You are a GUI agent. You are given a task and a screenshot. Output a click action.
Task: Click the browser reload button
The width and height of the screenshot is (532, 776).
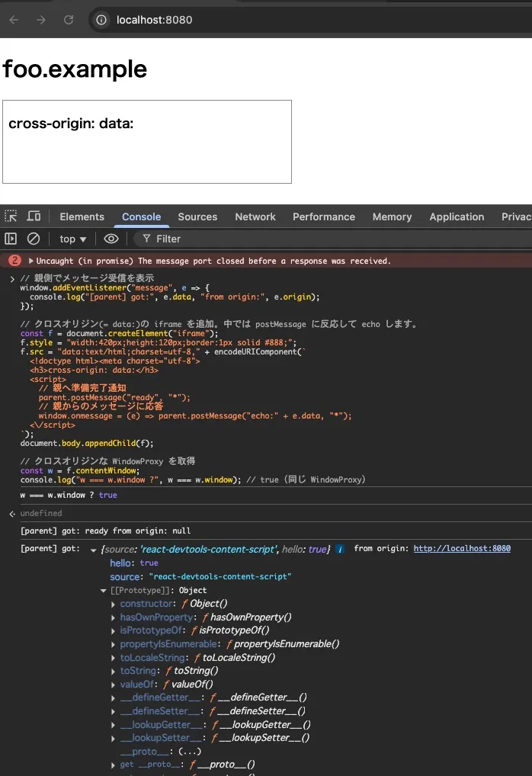tap(69, 20)
